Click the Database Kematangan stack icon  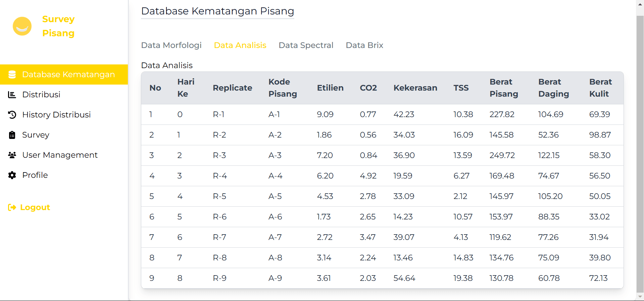tap(12, 74)
